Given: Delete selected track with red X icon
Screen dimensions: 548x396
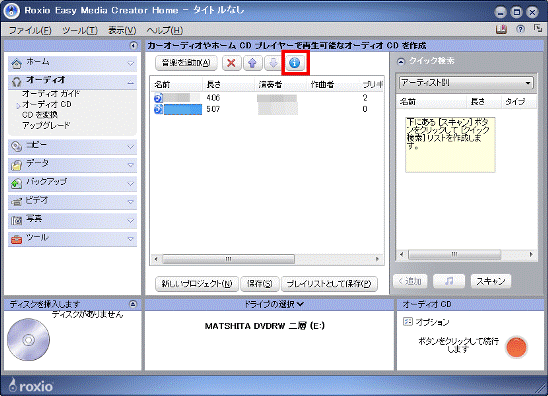Looking at the screenshot, I should [231, 63].
